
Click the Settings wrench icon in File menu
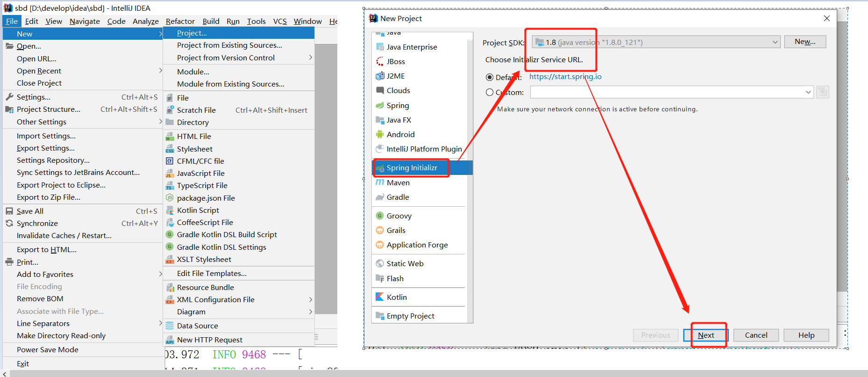tap(9, 97)
